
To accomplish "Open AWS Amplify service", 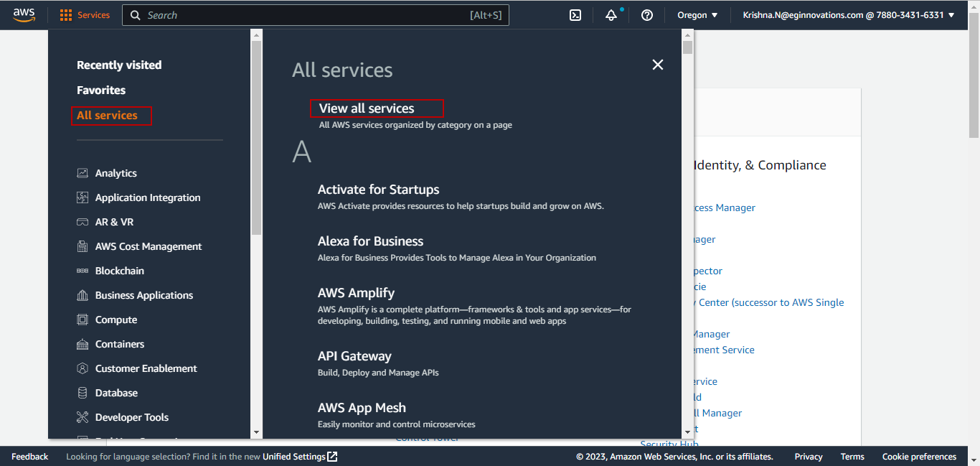I will click(x=357, y=293).
